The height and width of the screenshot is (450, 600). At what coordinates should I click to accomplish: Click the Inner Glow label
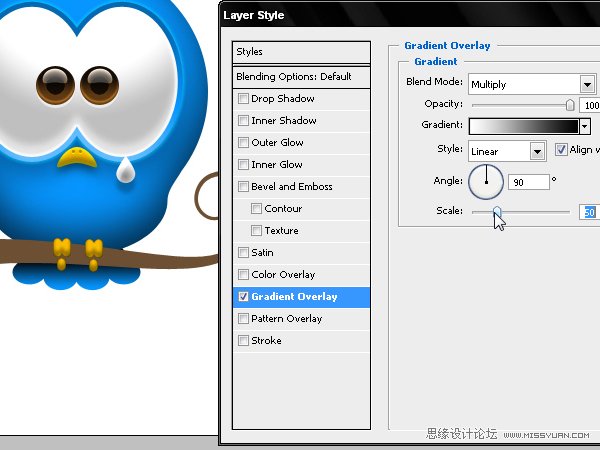click(277, 165)
